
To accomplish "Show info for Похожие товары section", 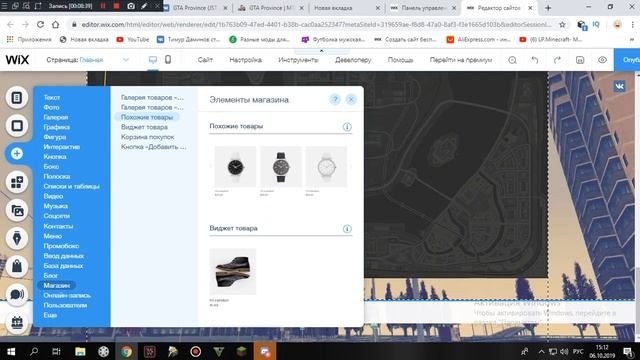I will pos(347,127).
